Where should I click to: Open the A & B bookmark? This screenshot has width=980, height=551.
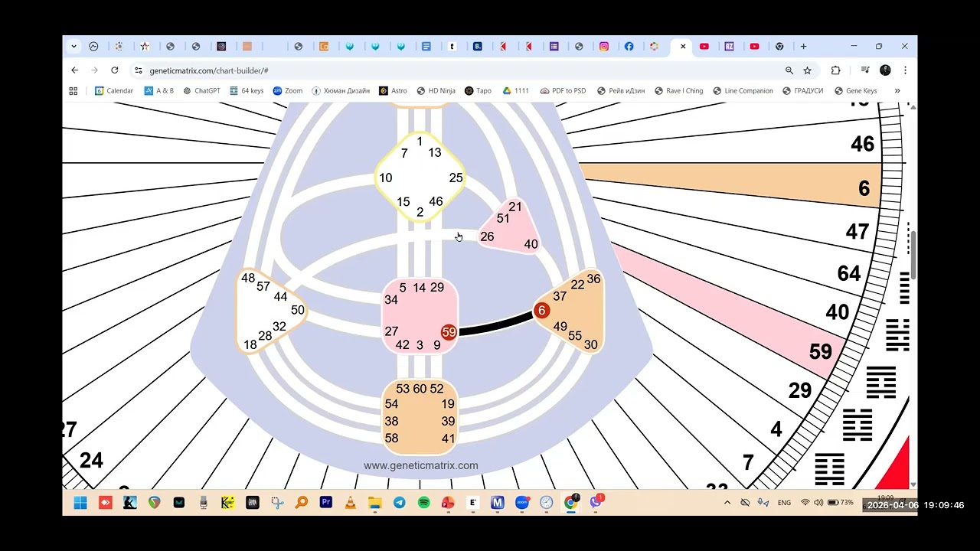(158, 91)
